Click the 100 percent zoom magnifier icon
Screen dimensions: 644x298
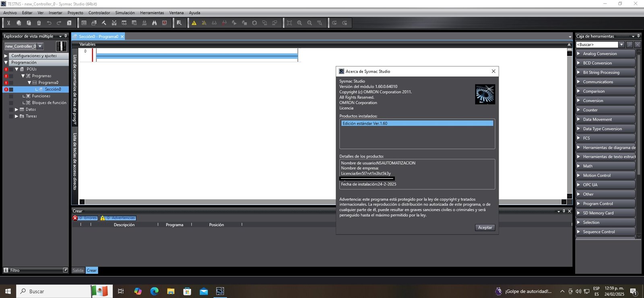tap(320, 23)
